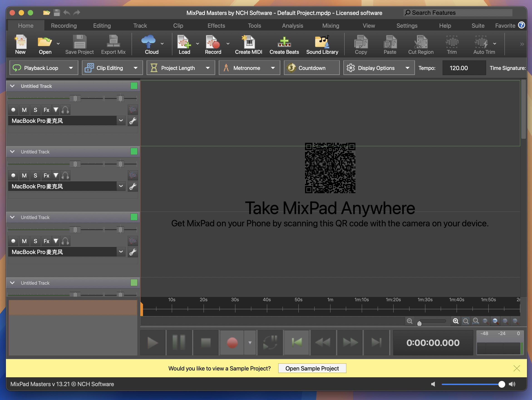Expand the Display Options dropdown
The width and height of the screenshot is (532, 400).
tap(407, 68)
